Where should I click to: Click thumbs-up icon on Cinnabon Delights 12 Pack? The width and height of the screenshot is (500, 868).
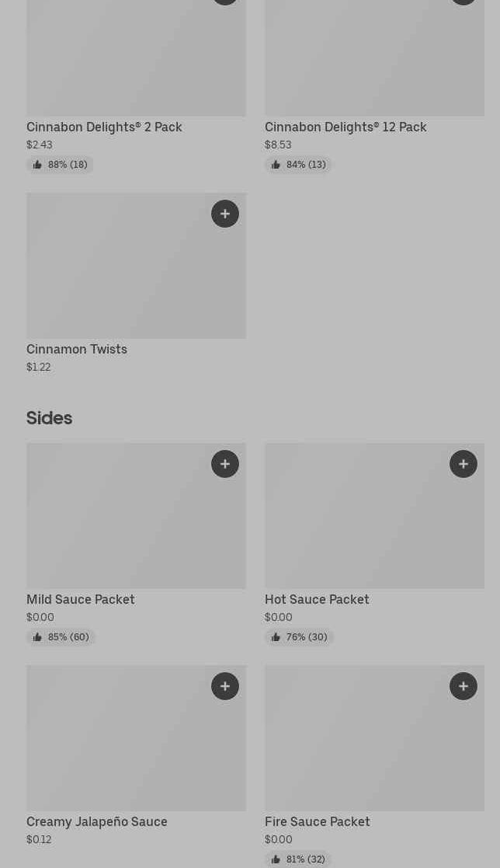tap(276, 165)
